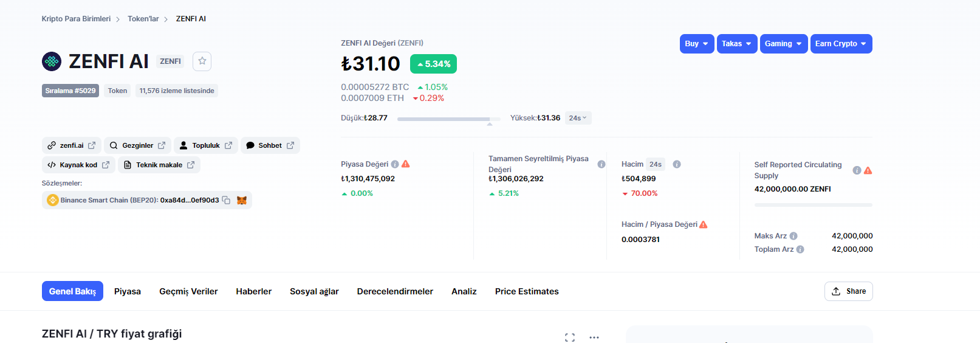The width and height of the screenshot is (980, 343).
Task: Open Tamamen Seyreltilmiş Piyasa Değeri info
Action: (601, 164)
